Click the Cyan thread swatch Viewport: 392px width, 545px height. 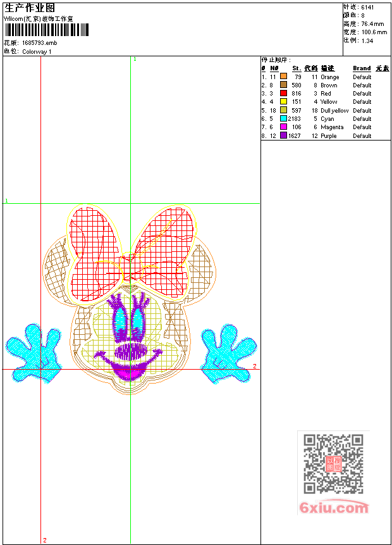point(283,118)
